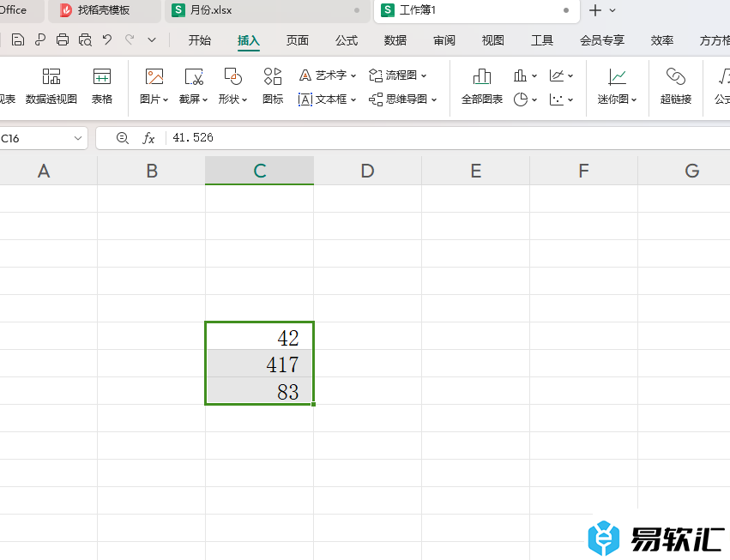The image size is (730, 560).
Task: Open 文本框 text box dropdown
Action: point(328,99)
